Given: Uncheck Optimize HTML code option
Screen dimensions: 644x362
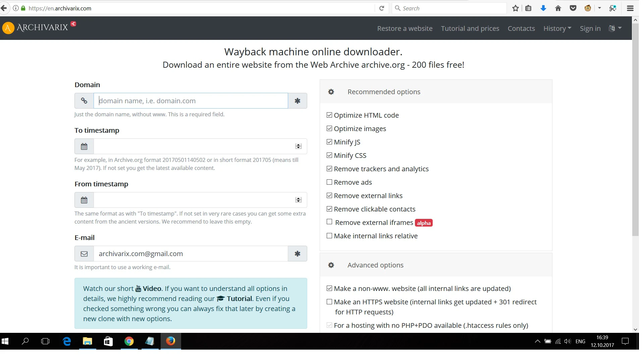Looking at the screenshot, I should tap(329, 115).
